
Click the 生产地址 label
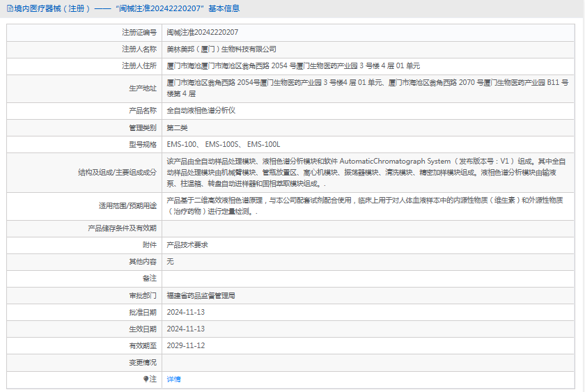point(143,88)
